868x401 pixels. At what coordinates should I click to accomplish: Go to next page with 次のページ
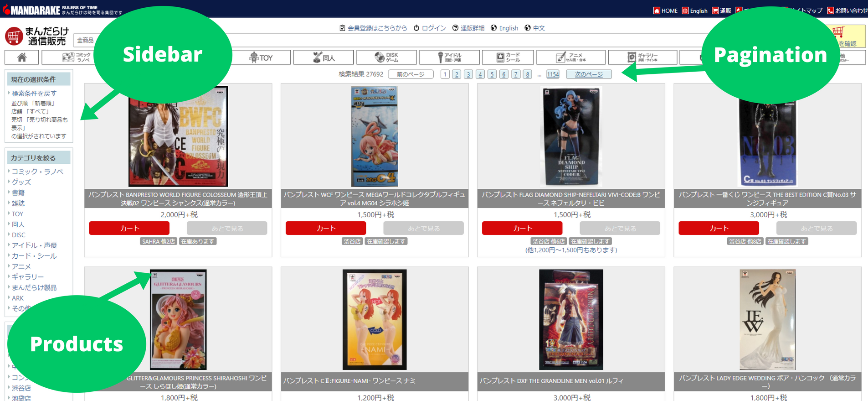[x=589, y=74]
